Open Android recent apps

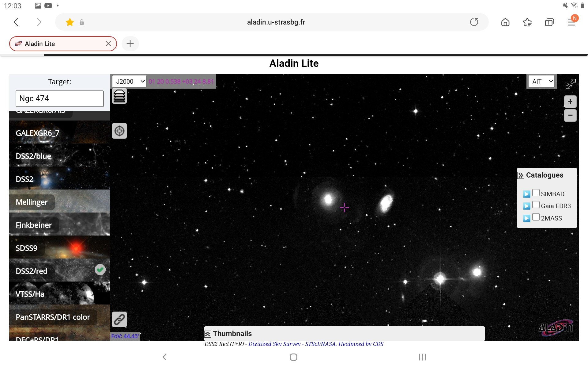coord(422,357)
